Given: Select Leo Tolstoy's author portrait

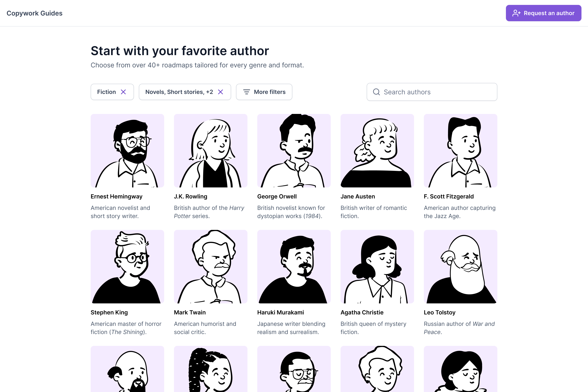Looking at the screenshot, I should [x=460, y=266].
